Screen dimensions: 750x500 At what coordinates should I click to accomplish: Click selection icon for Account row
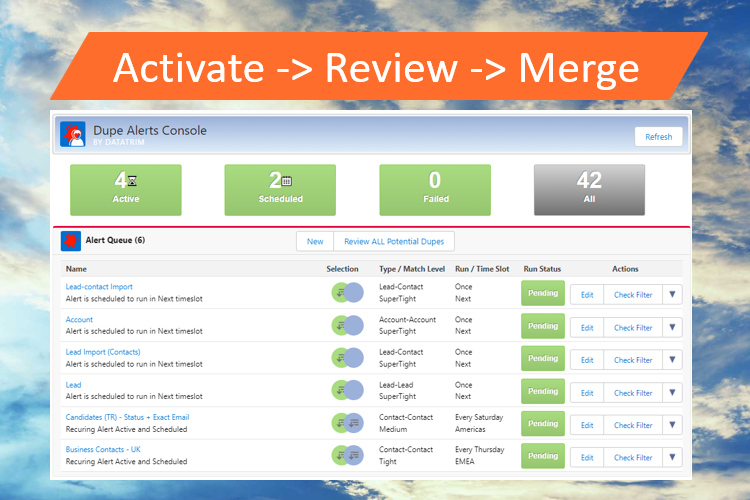348,326
